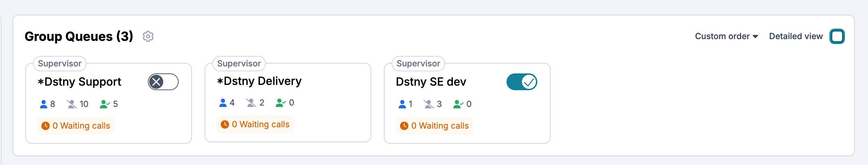The image size is (868, 165).
Task: Select the Dstny SE dev queue title
Action: tap(431, 82)
